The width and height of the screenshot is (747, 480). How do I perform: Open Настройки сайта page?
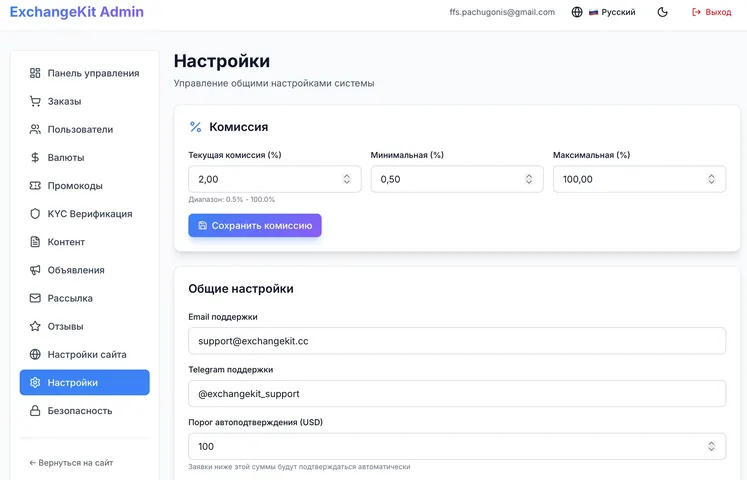pyautogui.click(x=84, y=354)
